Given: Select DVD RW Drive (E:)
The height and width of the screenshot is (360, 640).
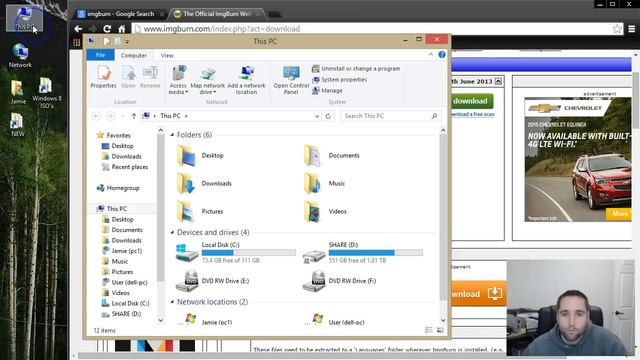Looking at the screenshot, I should pos(213,281).
